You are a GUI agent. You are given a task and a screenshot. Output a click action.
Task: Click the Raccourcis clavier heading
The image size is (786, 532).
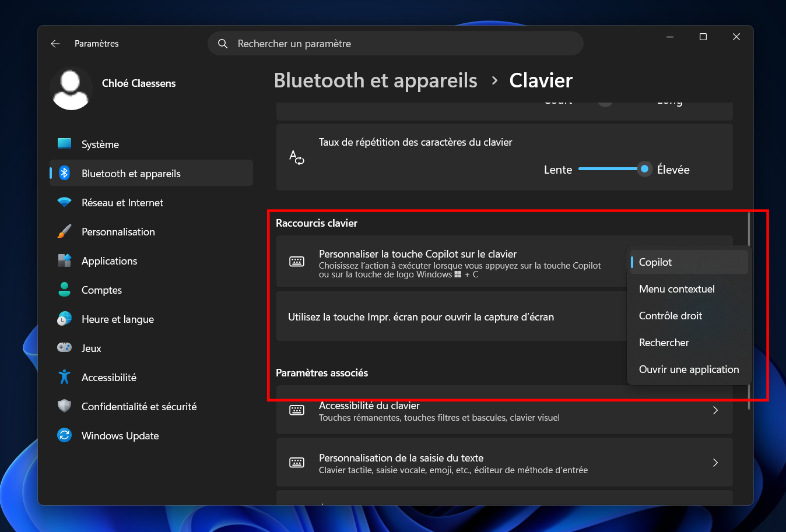coord(317,223)
